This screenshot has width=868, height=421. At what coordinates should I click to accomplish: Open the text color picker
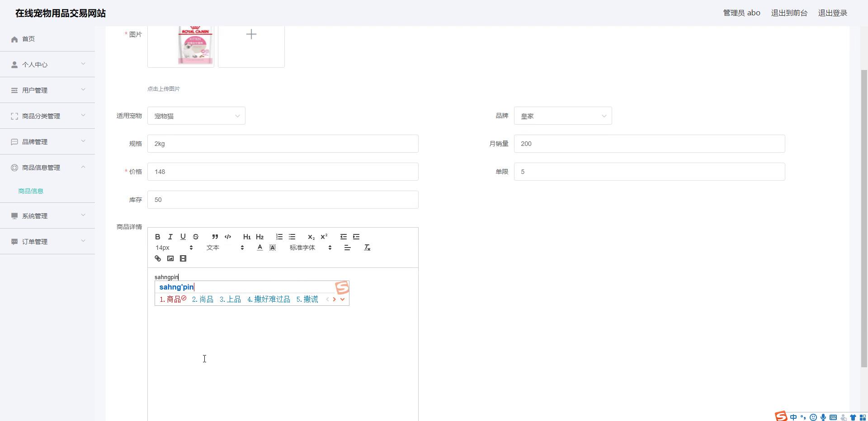click(x=260, y=248)
